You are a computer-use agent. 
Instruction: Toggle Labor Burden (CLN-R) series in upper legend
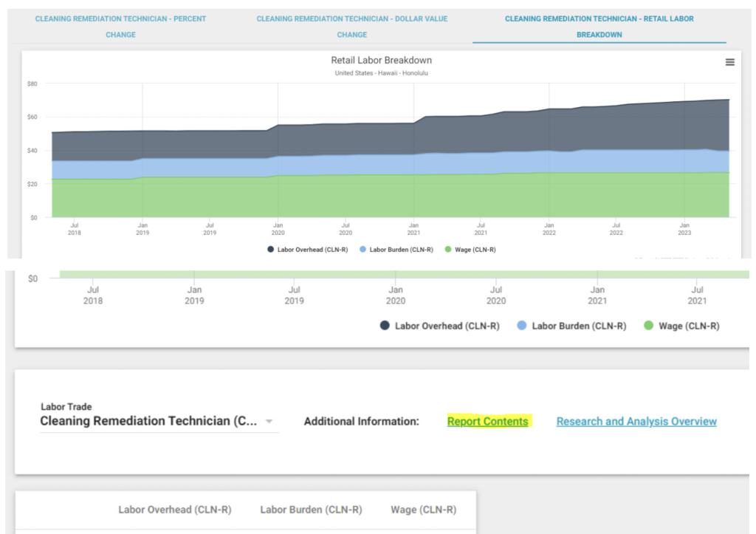pyautogui.click(x=396, y=250)
